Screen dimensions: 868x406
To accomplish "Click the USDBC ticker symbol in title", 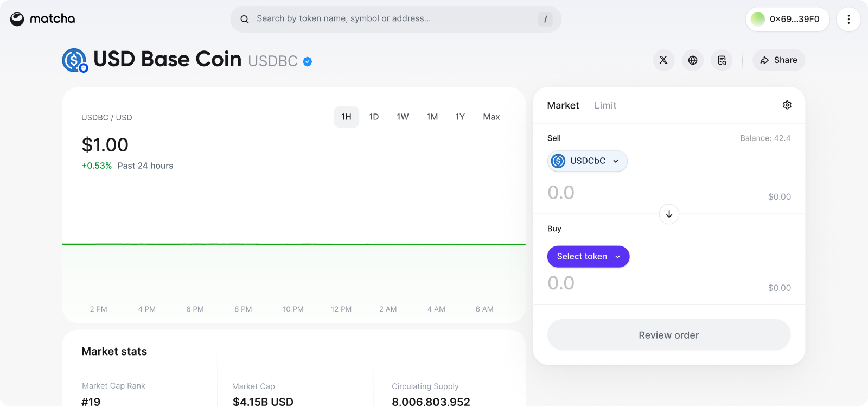I will click(x=273, y=61).
